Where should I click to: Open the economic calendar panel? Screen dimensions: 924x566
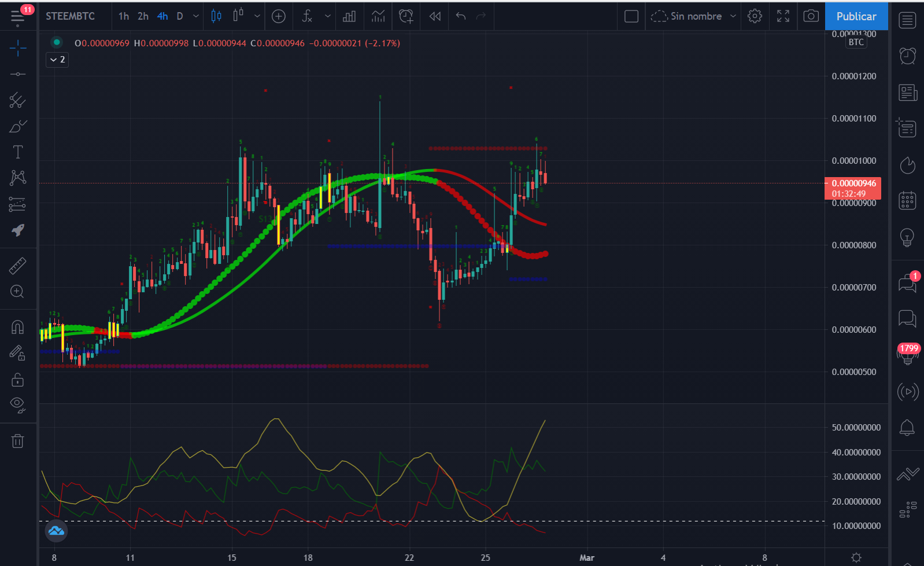point(907,200)
